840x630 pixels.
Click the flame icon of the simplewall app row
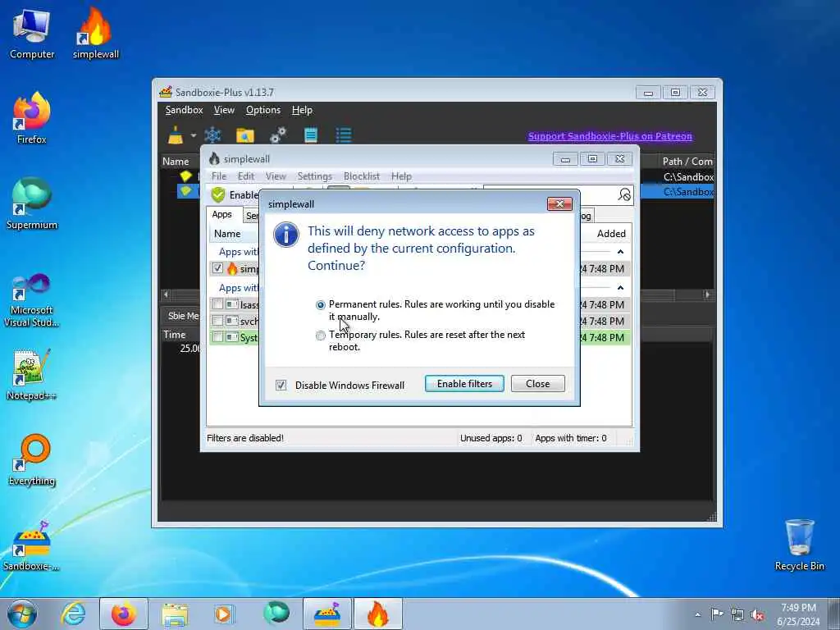[x=232, y=268]
